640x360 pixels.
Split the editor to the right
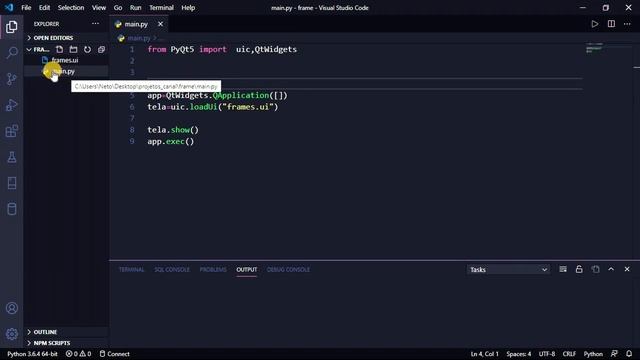pyautogui.click(x=611, y=24)
